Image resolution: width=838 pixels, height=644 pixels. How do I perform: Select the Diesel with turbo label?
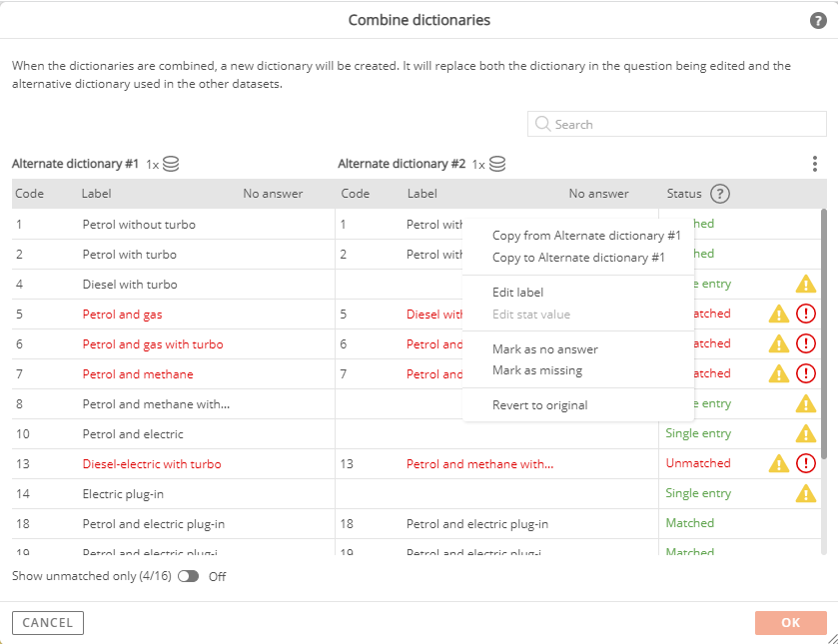(x=130, y=285)
